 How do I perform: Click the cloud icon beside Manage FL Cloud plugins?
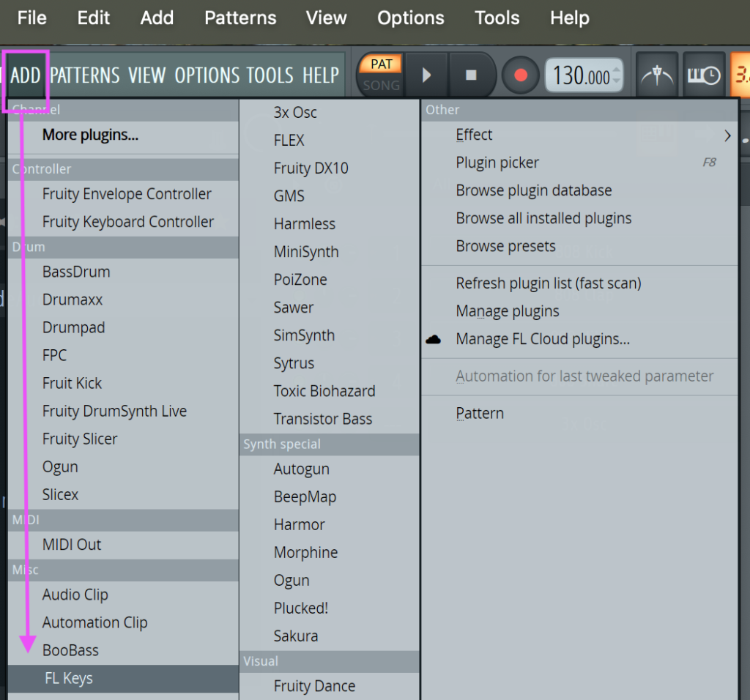(434, 339)
